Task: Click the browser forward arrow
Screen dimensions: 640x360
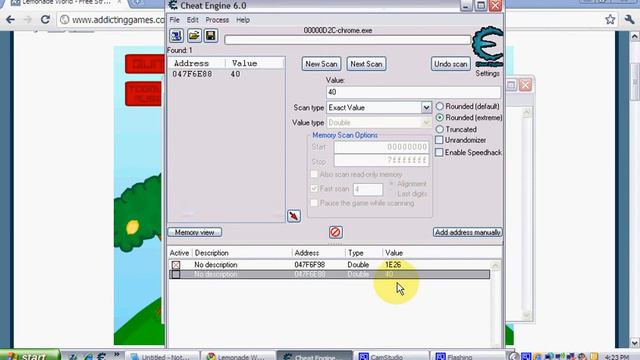Action: (27, 20)
